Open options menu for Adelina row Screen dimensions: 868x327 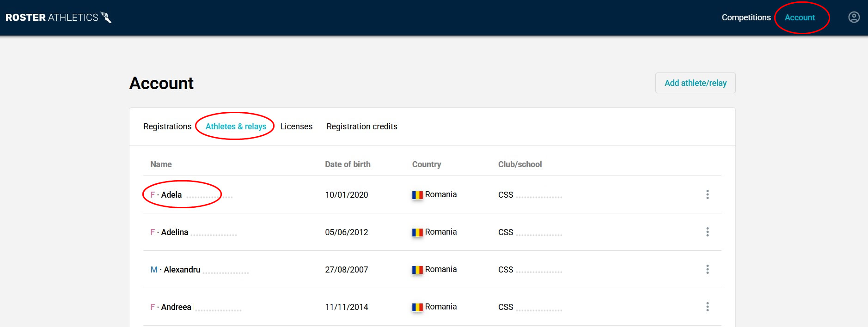707,232
